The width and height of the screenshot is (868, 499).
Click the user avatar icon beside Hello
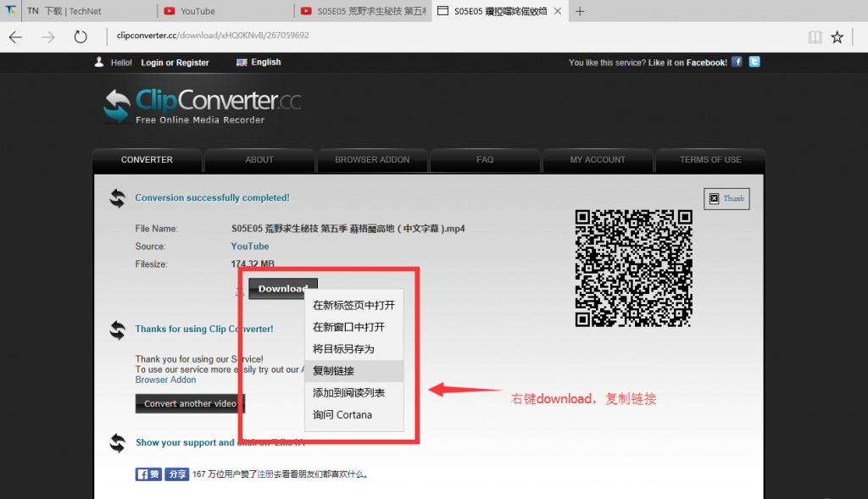click(99, 62)
